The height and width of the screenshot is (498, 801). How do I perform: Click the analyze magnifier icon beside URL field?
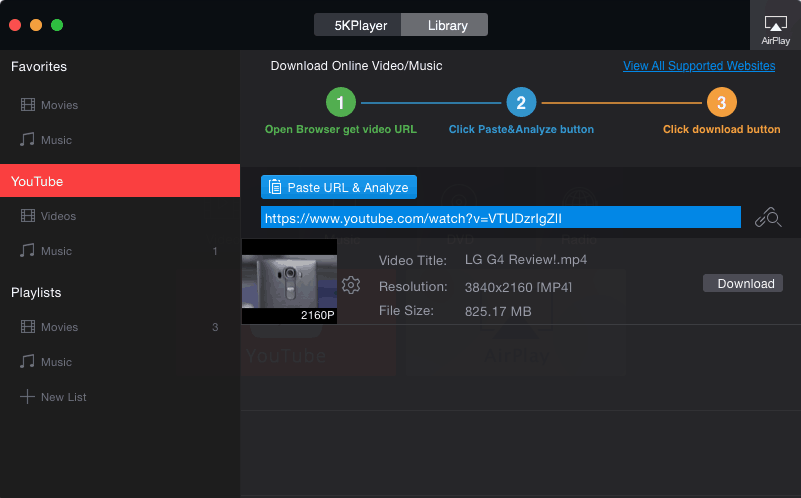(767, 217)
